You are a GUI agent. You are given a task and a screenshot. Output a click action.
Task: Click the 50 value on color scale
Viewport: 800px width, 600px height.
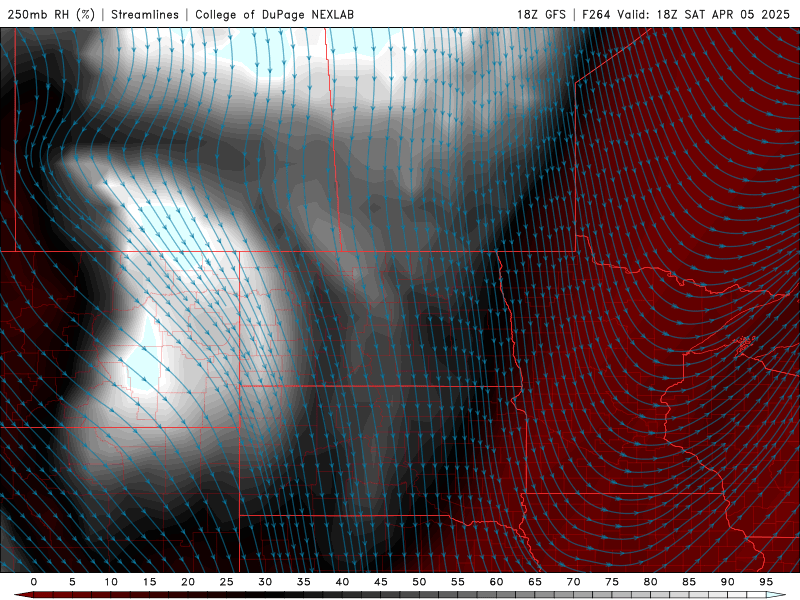click(419, 582)
